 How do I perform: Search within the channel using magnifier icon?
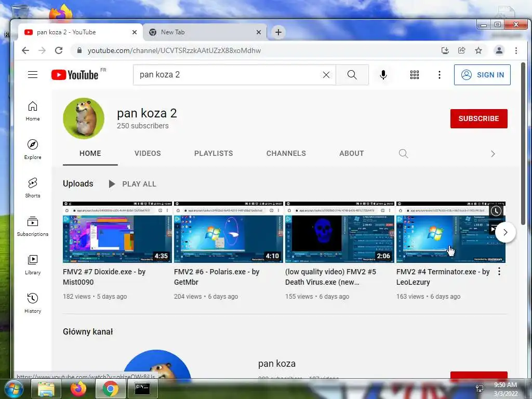point(403,154)
